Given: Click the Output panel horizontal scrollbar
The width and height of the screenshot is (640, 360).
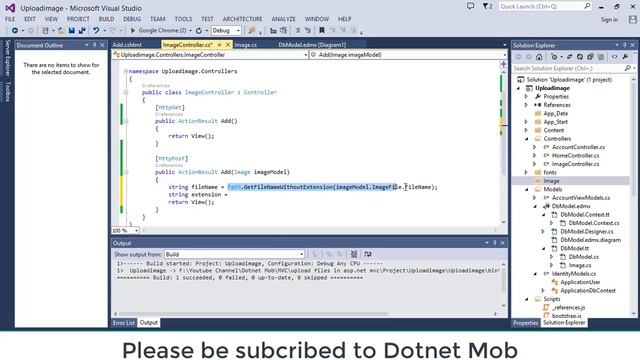Looking at the screenshot, I should point(253,314).
